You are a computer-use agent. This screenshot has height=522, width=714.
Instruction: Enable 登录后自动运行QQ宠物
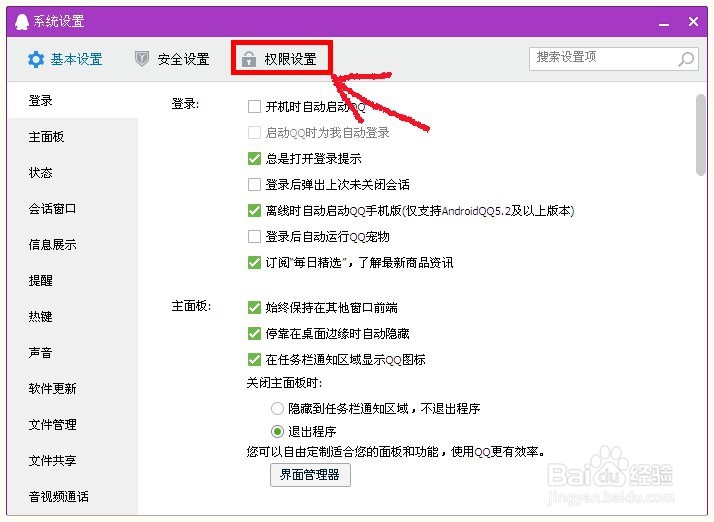tap(254, 236)
